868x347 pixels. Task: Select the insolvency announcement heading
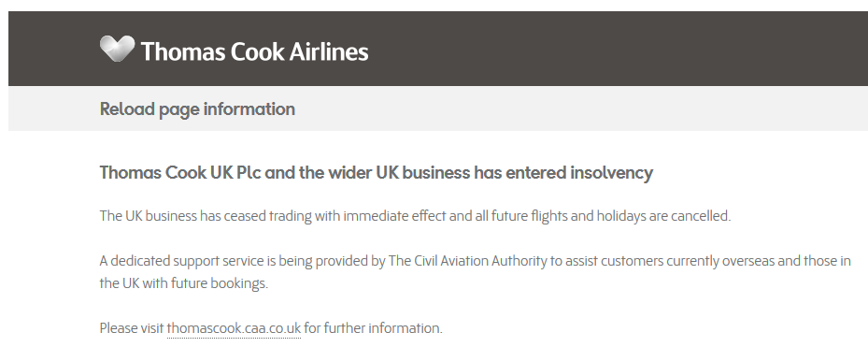pyautogui.click(x=377, y=173)
